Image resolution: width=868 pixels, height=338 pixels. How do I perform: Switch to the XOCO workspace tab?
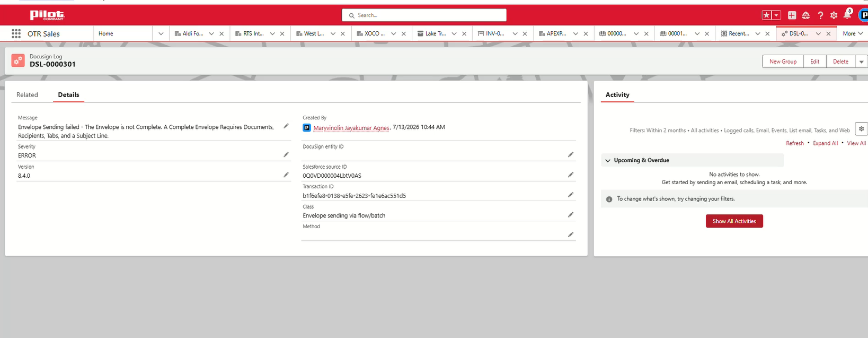click(371, 33)
